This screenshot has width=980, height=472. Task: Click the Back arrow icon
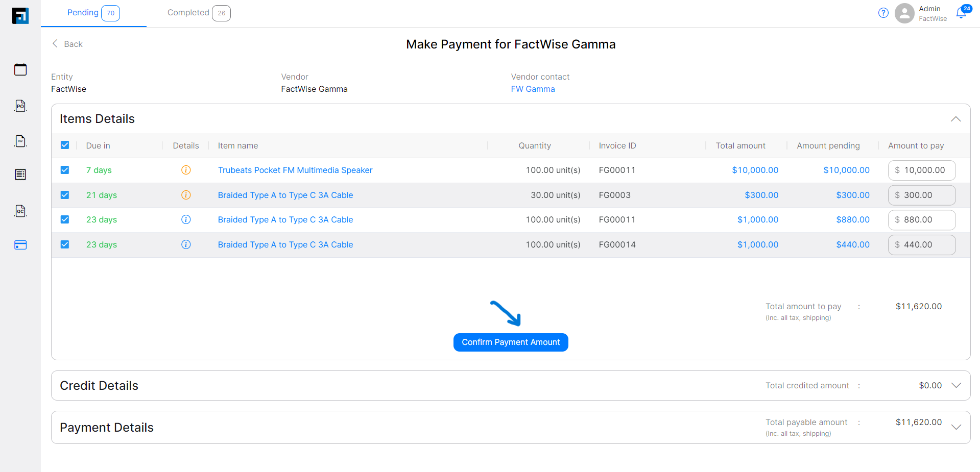point(55,44)
